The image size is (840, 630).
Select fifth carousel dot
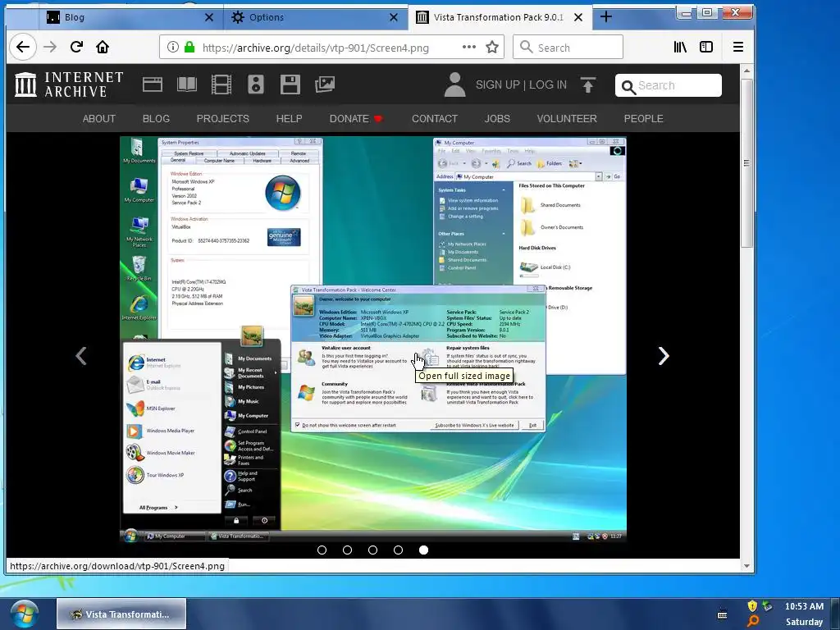[424, 550]
